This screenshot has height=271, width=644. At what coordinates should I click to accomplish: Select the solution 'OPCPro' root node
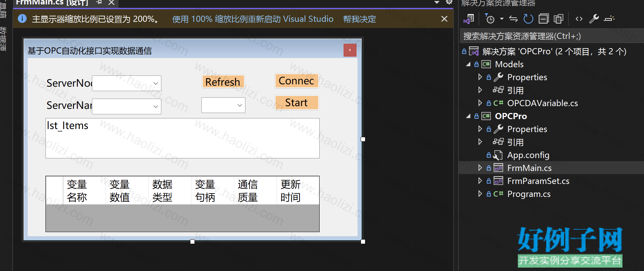[x=554, y=52]
